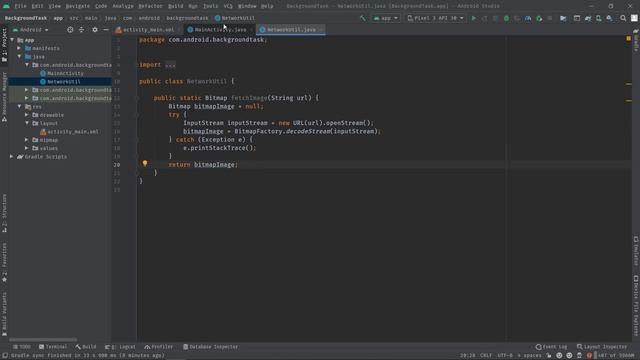
Task: Run the app with the green play icon
Action: click(473, 18)
